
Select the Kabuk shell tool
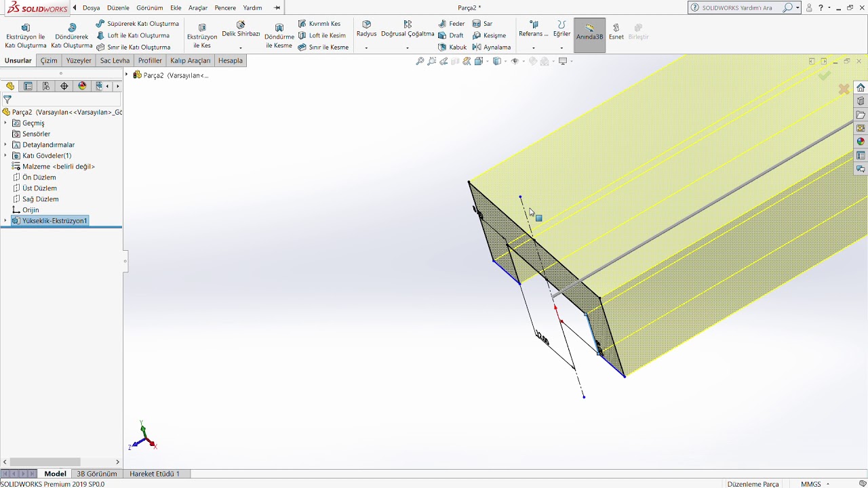[x=452, y=47]
